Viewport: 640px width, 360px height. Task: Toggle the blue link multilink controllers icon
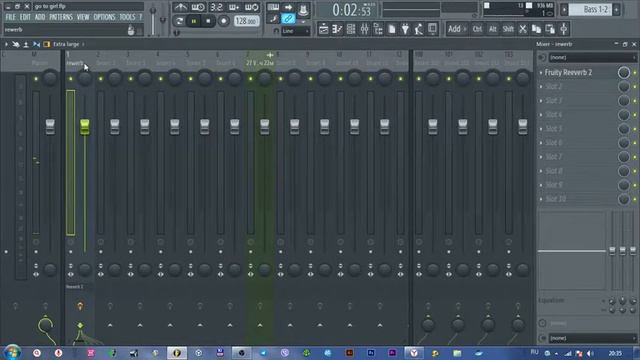point(288,18)
